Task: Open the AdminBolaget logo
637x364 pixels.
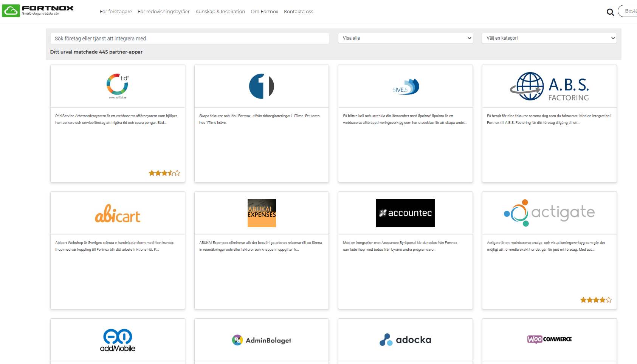Action: [x=262, y=340]
